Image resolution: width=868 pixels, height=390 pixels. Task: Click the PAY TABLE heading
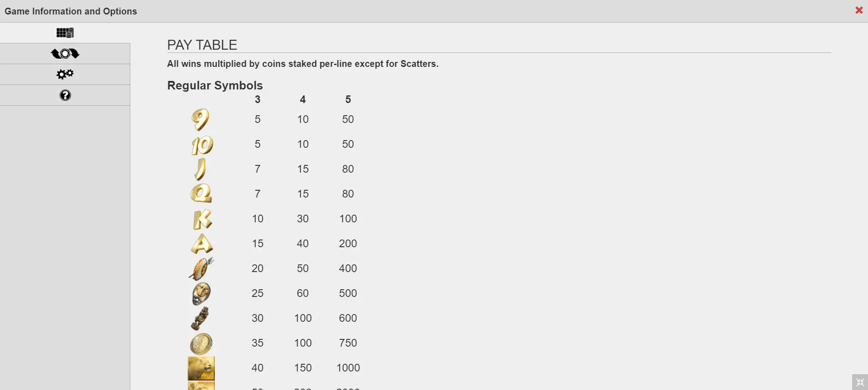(202, 45)
